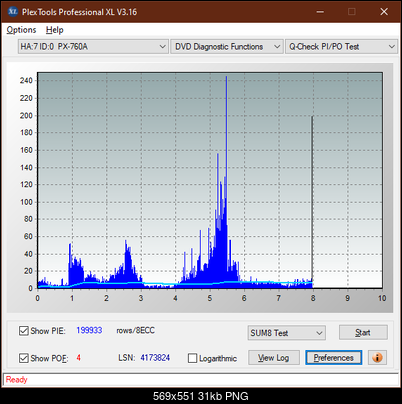Open the DVD Diagnostic Functions dropdown

[227, 47]
